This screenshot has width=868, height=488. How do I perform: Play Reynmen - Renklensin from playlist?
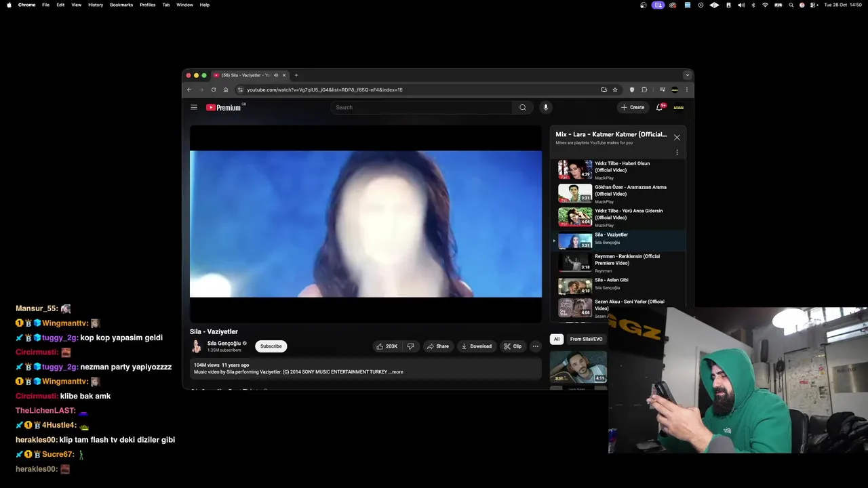click(x=618, y=263)
